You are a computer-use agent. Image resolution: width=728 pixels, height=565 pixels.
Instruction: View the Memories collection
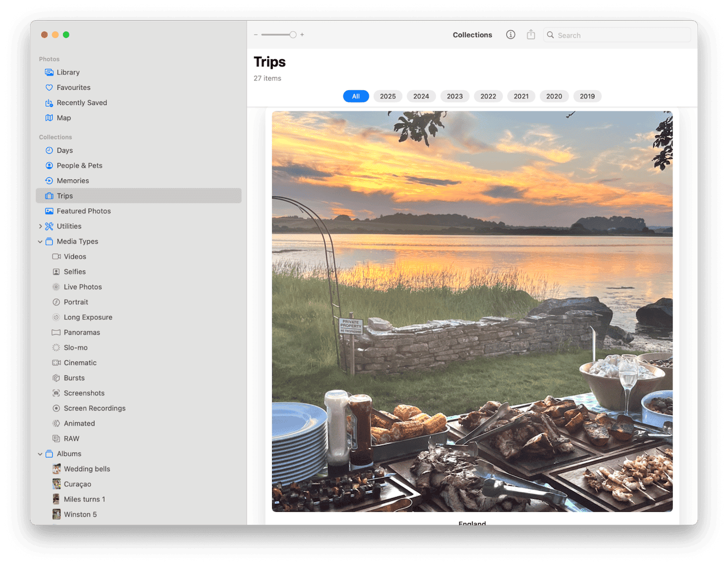coord(73,180)
